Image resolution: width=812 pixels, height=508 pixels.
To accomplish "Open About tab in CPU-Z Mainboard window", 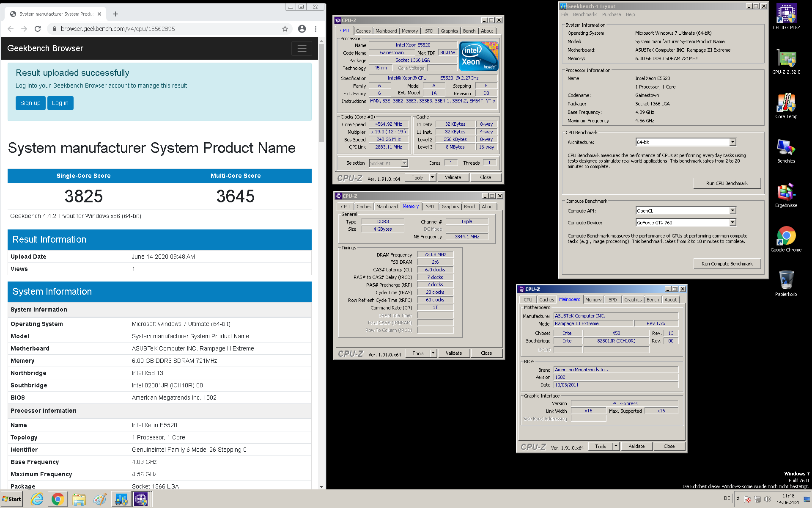I will click(670, 300).
